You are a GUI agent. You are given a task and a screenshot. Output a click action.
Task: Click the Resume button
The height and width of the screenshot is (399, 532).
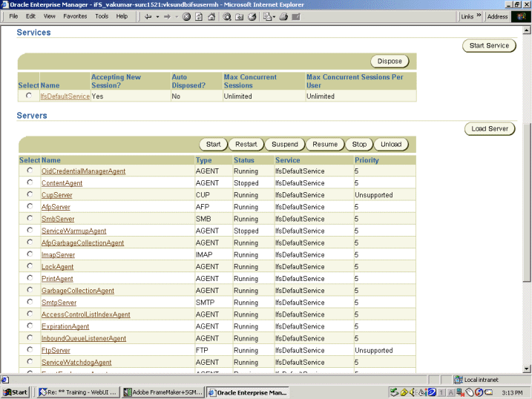click(x=325, y=145)
